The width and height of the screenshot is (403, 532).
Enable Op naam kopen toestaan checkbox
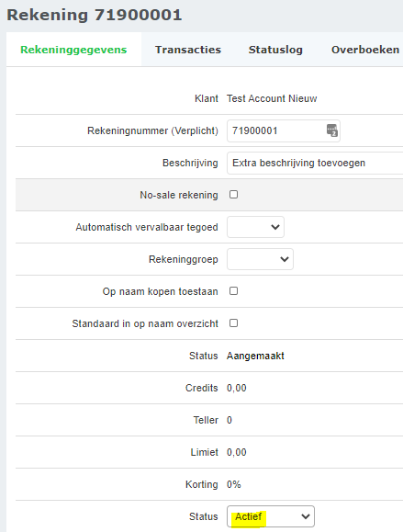(x=233, y=290)
